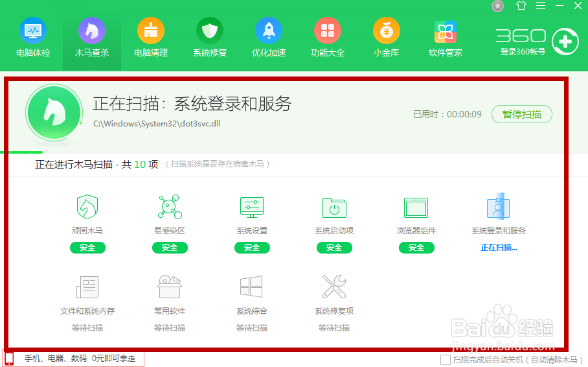Click the 系统修复项 wrench tools icon
Screen dimensions: 588x367
coord(334,286)
